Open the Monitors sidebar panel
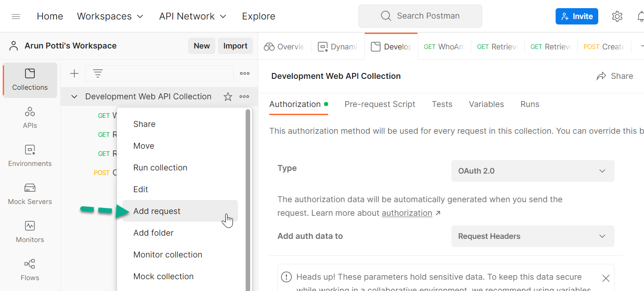The height and width of the screenshot is (291, 644). tap(29, 232)
